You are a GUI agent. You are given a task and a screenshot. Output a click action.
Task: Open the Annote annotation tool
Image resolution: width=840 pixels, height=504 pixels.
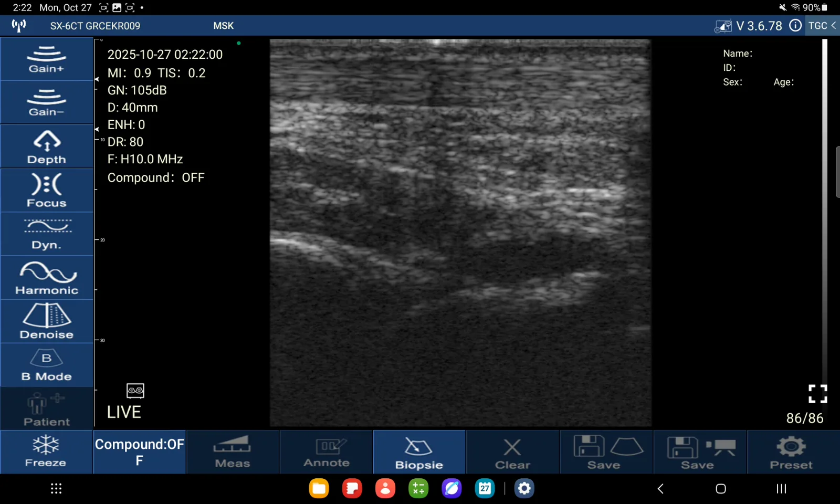(x=326, y=452)
